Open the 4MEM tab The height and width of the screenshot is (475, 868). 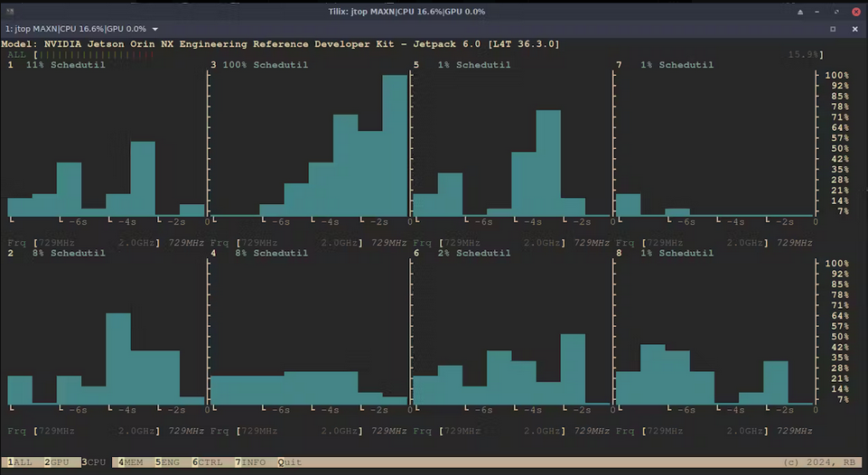tap(131, 462)
